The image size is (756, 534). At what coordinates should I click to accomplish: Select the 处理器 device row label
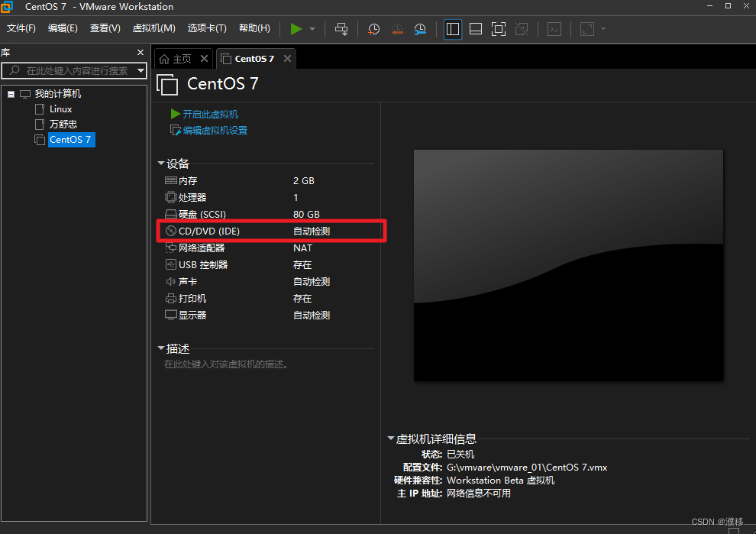coord(192,197)
